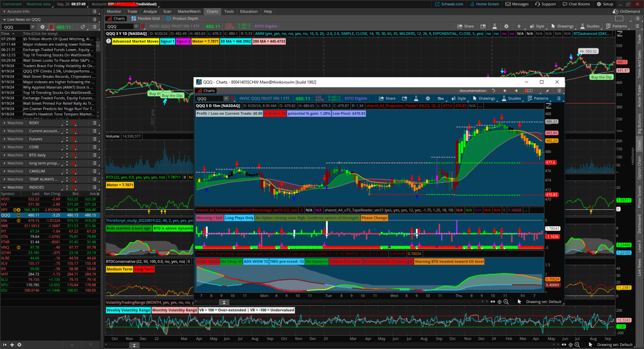Expand the Account Info section
644x349 pixels.
tap(4, 12)
